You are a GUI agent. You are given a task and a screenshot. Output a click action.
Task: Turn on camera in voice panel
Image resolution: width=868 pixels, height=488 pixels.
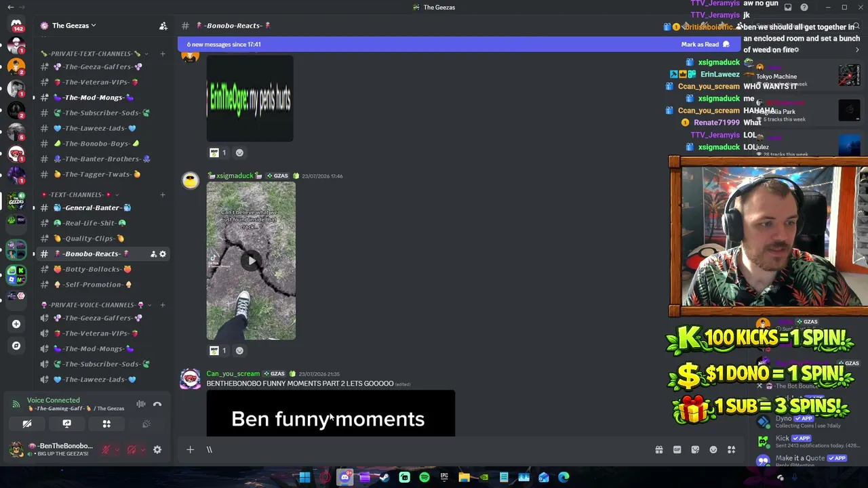click(x=27, y=424)
